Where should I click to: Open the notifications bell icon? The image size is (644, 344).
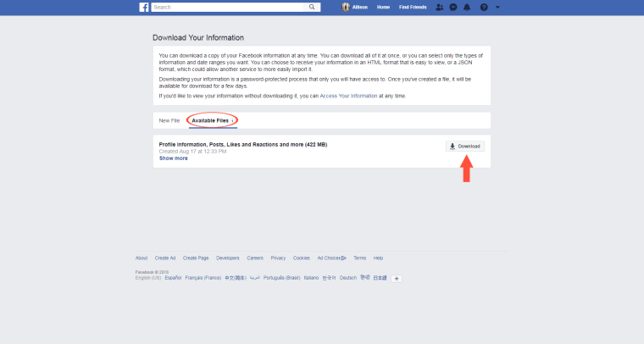pyautogui.click(x=467, y=7)
